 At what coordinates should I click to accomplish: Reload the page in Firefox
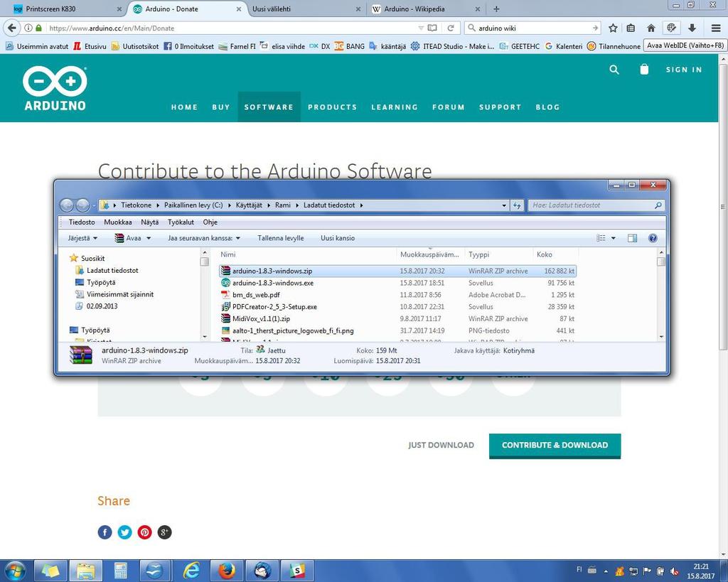pos(450,28)
